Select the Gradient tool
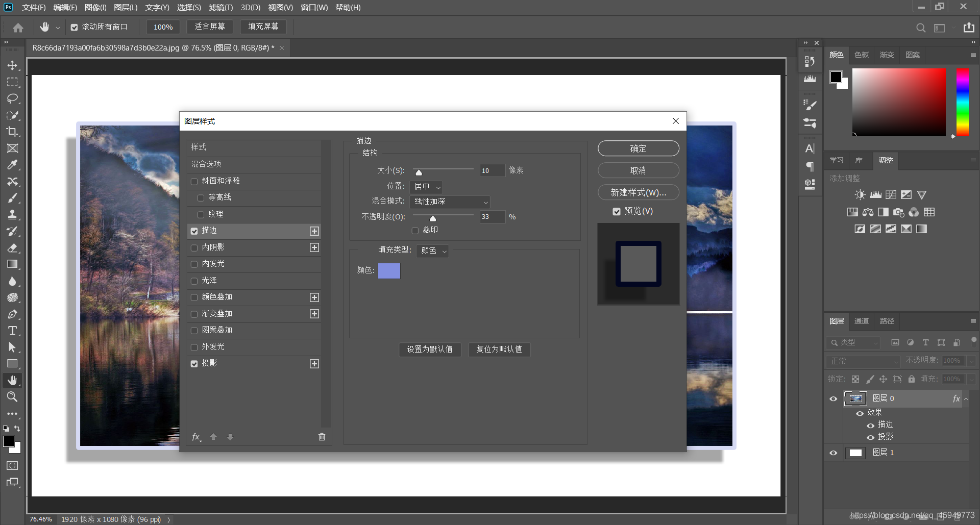The width and height of the screenshot is (980, 525). click(x=12, y=264)
